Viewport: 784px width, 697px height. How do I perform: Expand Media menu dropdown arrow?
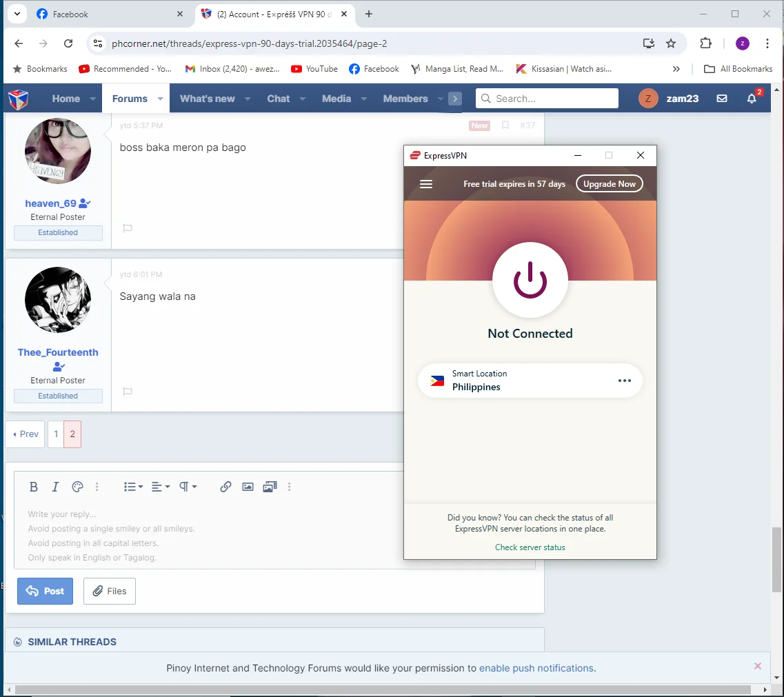[364, 99]
